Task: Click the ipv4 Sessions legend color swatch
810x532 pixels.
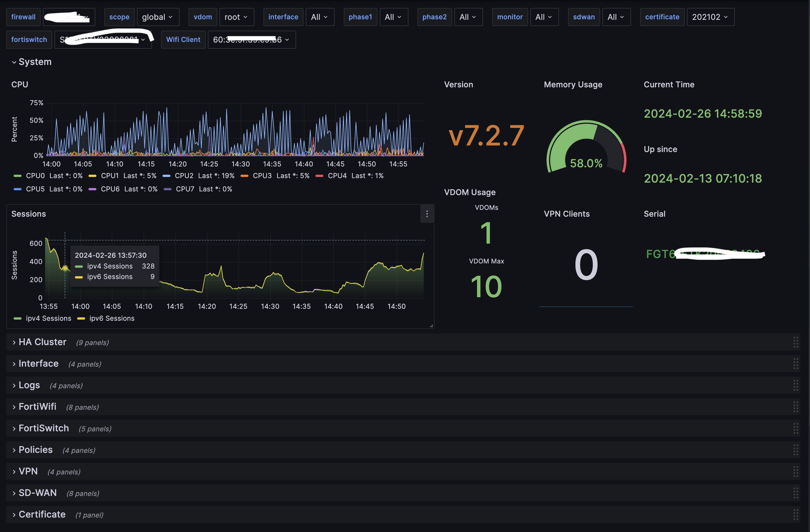Action: point(17,318)
